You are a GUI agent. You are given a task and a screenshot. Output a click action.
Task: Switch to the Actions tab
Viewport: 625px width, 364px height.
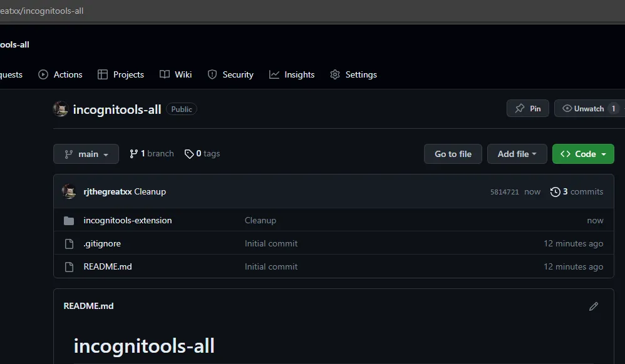(60, 74)
